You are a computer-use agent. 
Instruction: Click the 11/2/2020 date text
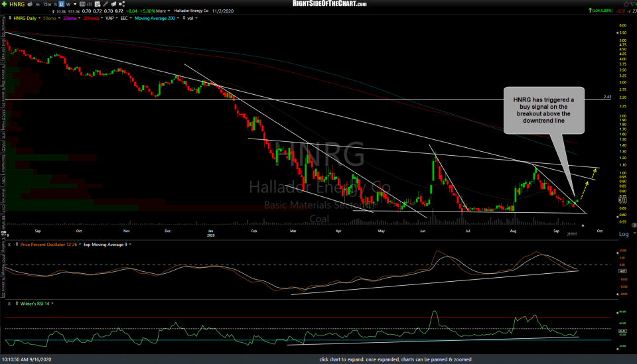point(223,11)
